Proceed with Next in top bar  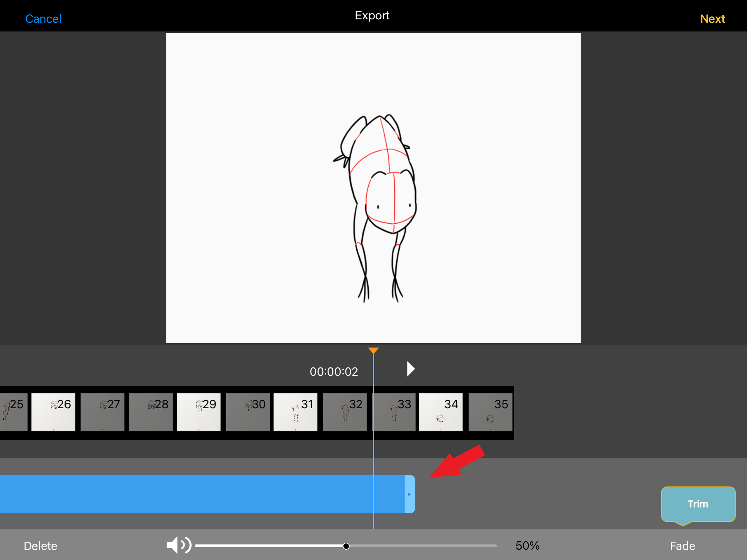(712, 19)
